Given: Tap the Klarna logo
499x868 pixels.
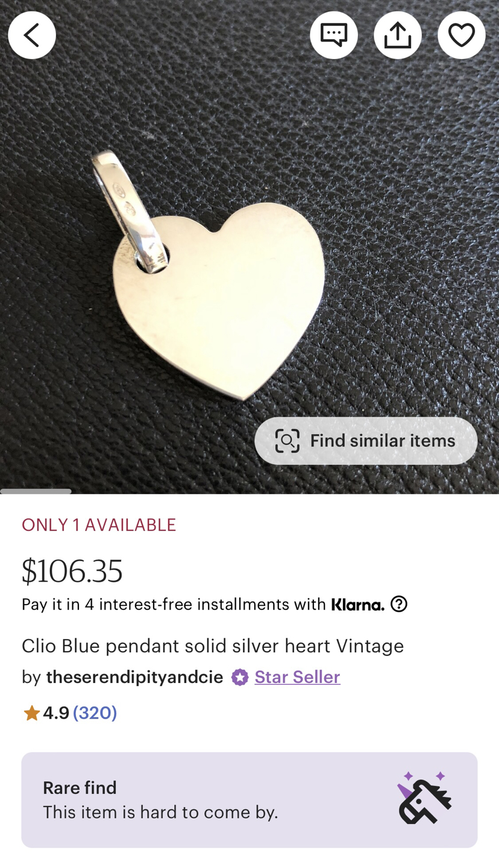Looking at the screenshot, I should tap(358, 604).
